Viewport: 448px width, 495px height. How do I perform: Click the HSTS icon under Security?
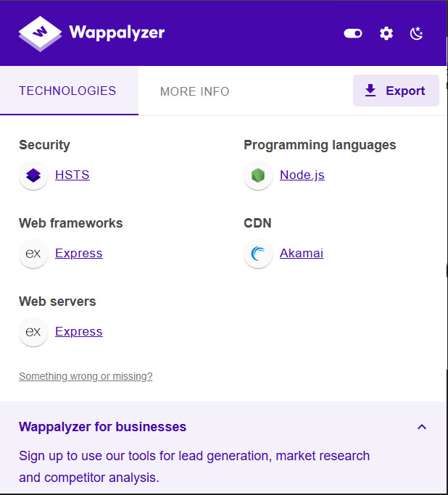tap(33, 175)
